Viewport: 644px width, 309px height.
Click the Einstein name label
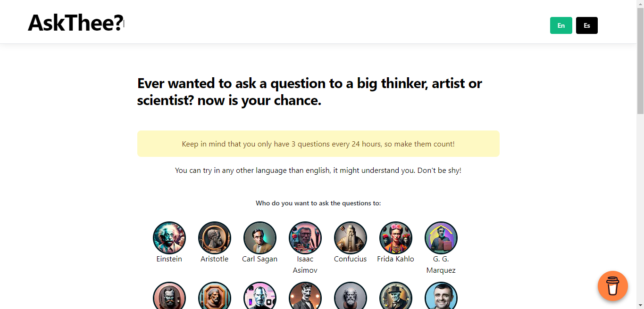tap(169, 259)
